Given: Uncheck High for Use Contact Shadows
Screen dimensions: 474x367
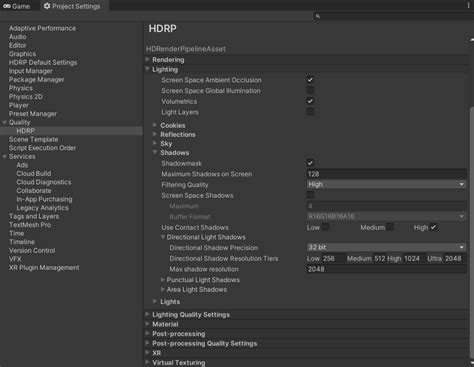Looking at the screenshot, I should [x=433, y=227].
